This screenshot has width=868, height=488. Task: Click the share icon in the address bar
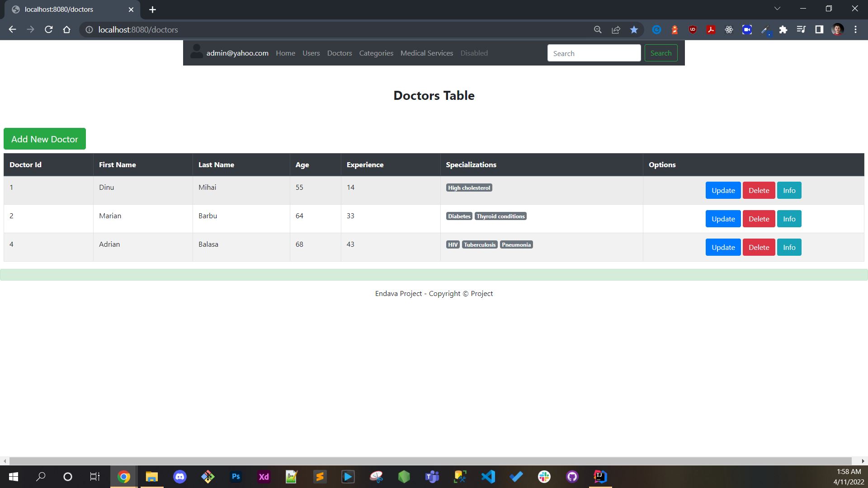615,29
